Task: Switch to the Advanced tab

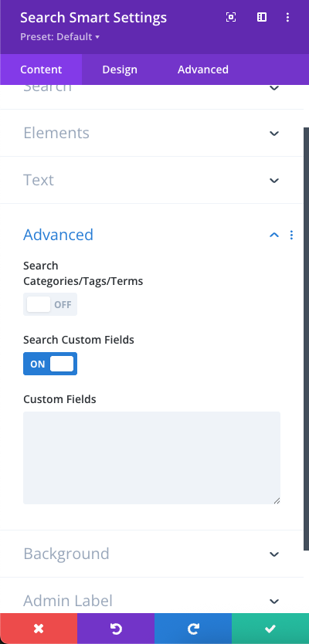Action: pyautogui.click(x=203, y=69)
